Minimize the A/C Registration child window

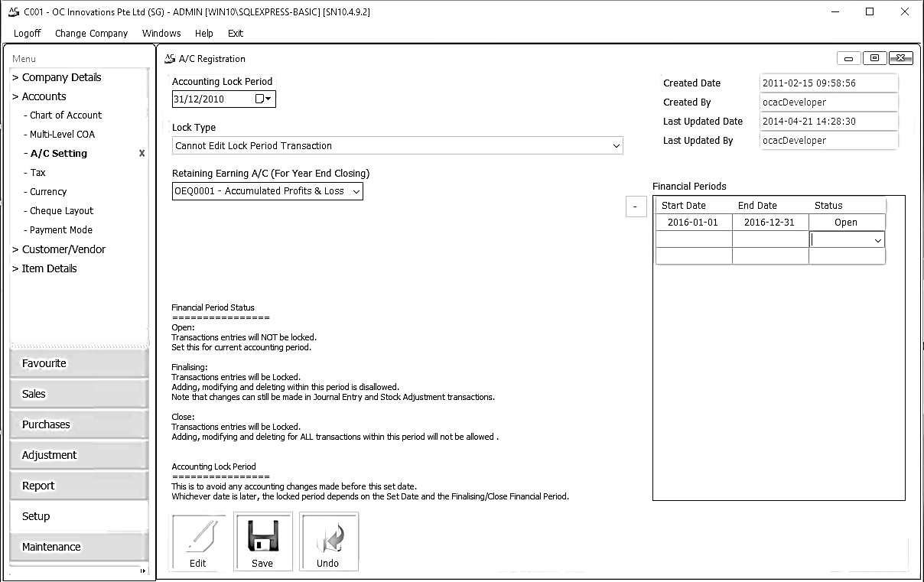(849, 57)
